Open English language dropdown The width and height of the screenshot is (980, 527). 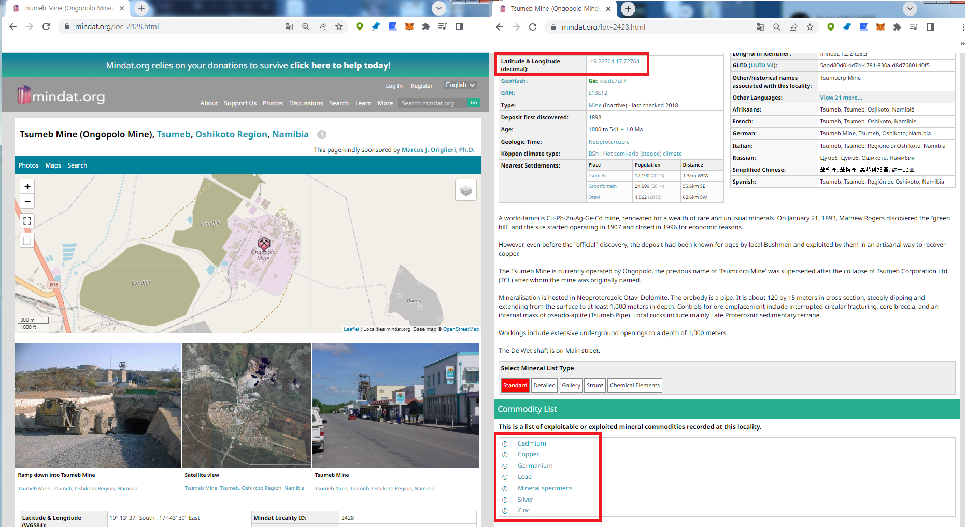point(460,85)
